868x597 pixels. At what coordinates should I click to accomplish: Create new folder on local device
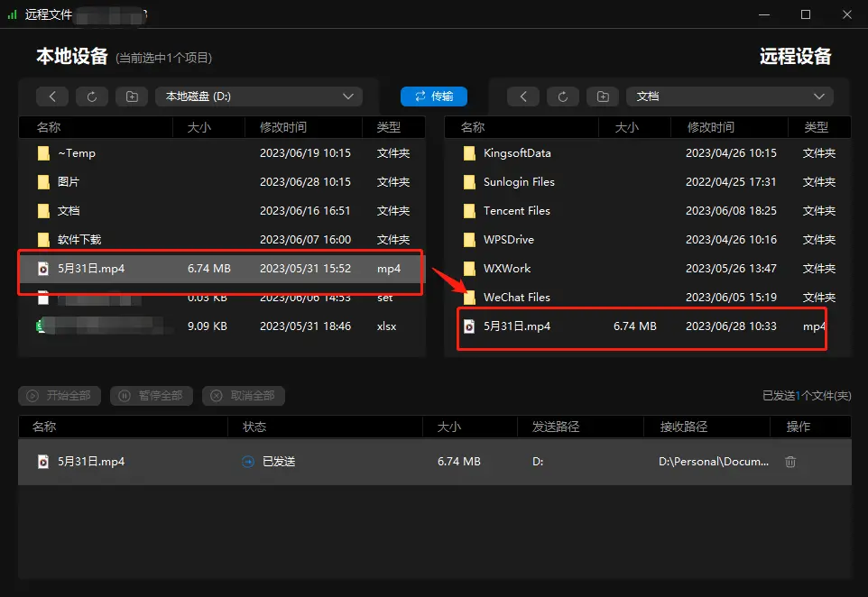click(x=132, y=96)
